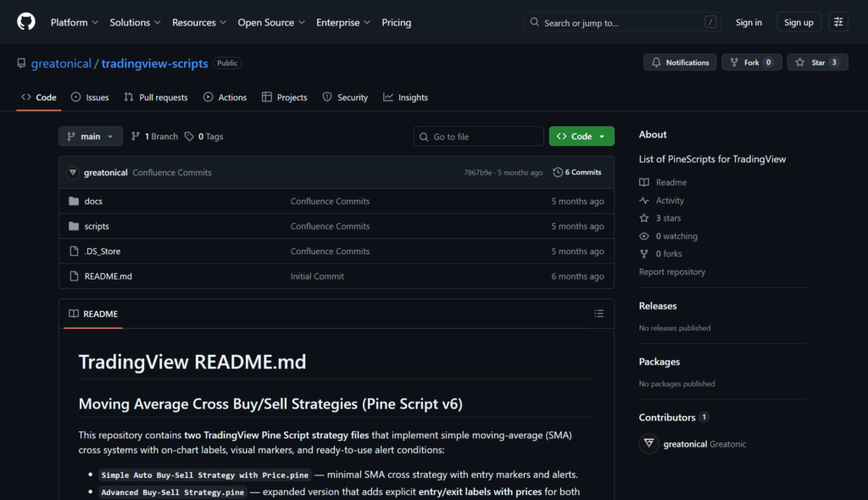Click the Go to file input
Screen dimensions: 868x500
pyautogui.click(x=478, y=136)
